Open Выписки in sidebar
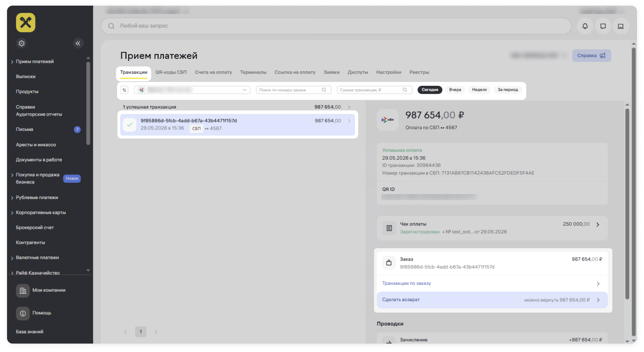 click(x=26, y=77)
